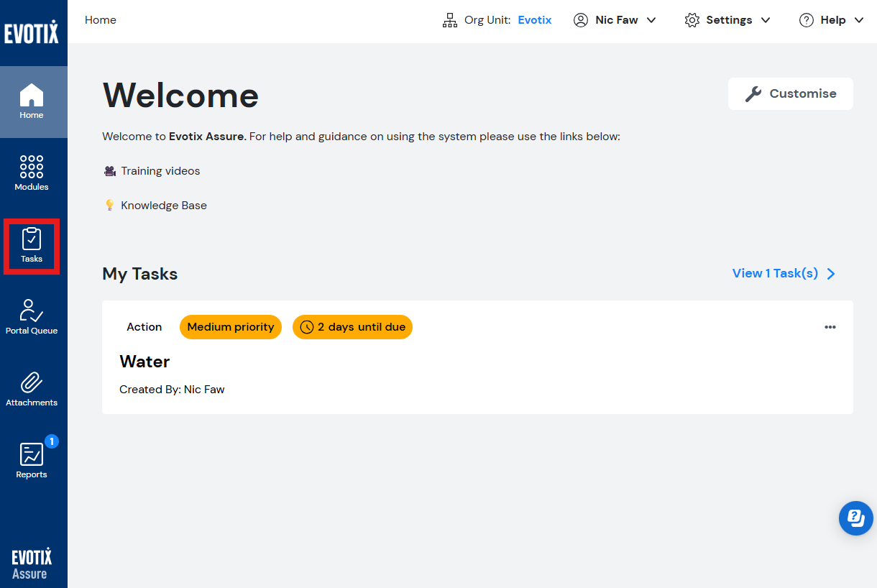Click the user profile avatar icon
This screenshot has width=877, height=588.
coord(581,20)
